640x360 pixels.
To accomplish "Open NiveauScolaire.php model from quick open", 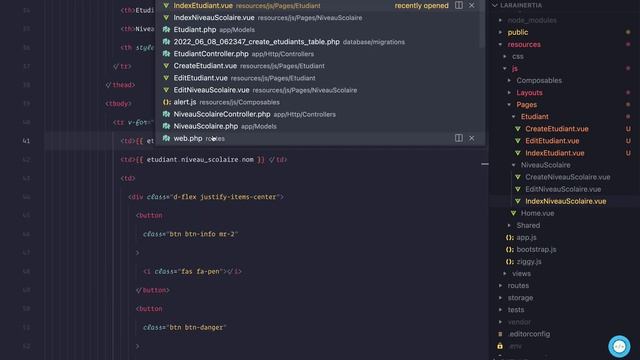I will 320,126.
